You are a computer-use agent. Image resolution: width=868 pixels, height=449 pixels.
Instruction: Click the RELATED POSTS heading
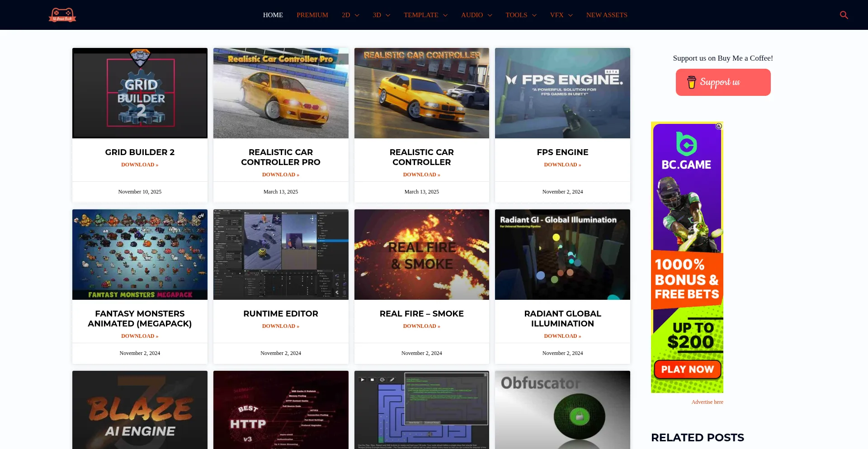[697, 438]
